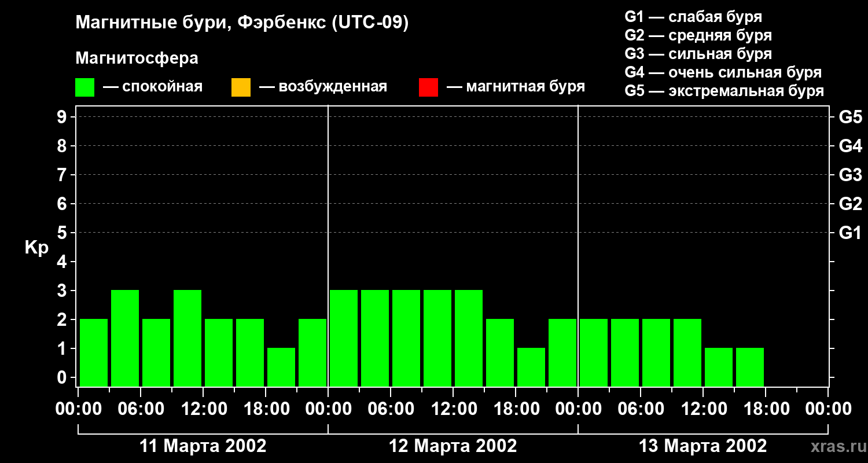
Task: Click the 11 Марта 09:00–12:00 bar at Kp 3
Action: pyautogui.click(x=187, y=338)
